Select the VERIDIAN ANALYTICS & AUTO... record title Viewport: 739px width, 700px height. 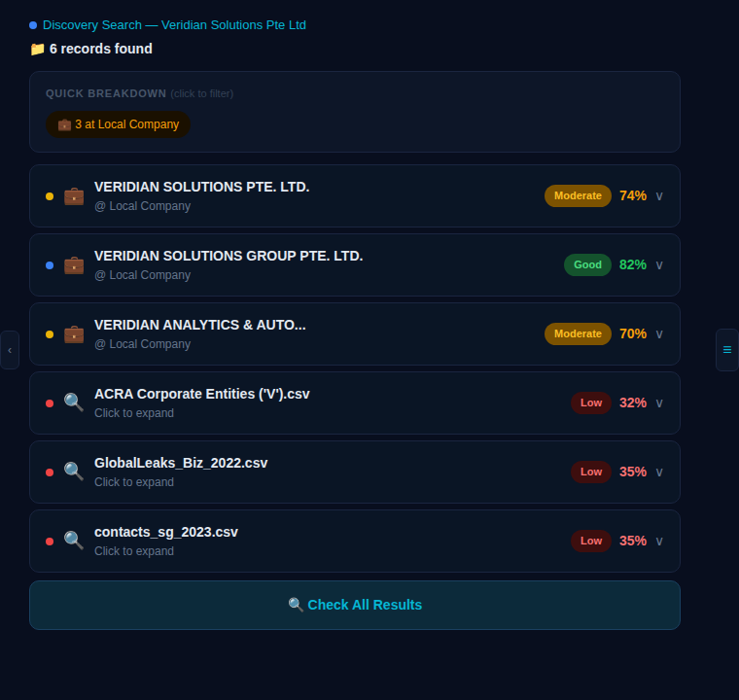[x=199, y=325]
